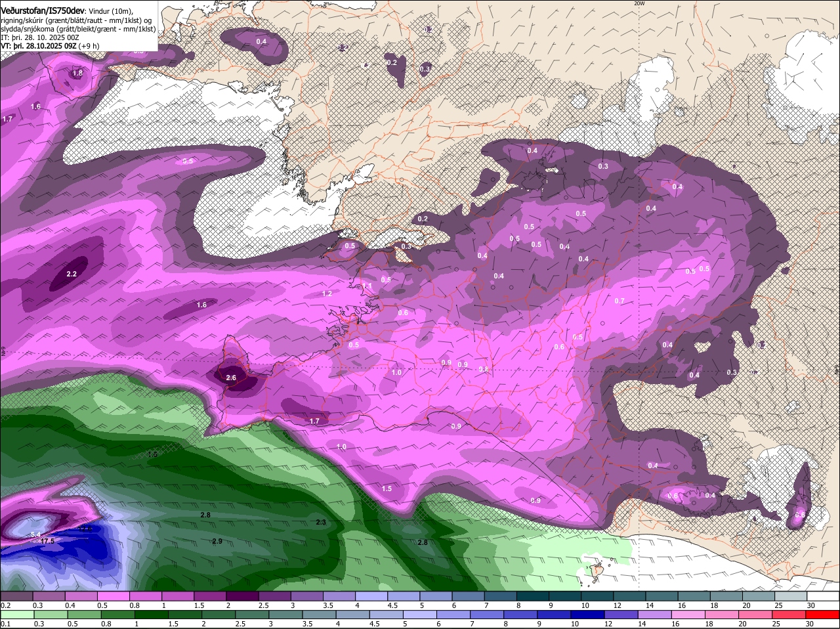This screenshot has height=629, width=840.
Task: Pick the 12–14 sleet/snow legend swatch
Action: point(629,596)
